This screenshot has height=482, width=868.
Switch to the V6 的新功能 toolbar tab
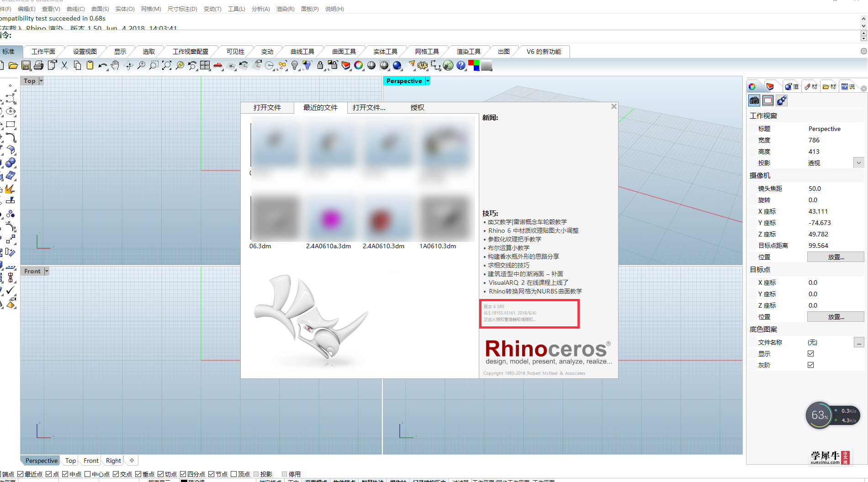coord(544,52)
